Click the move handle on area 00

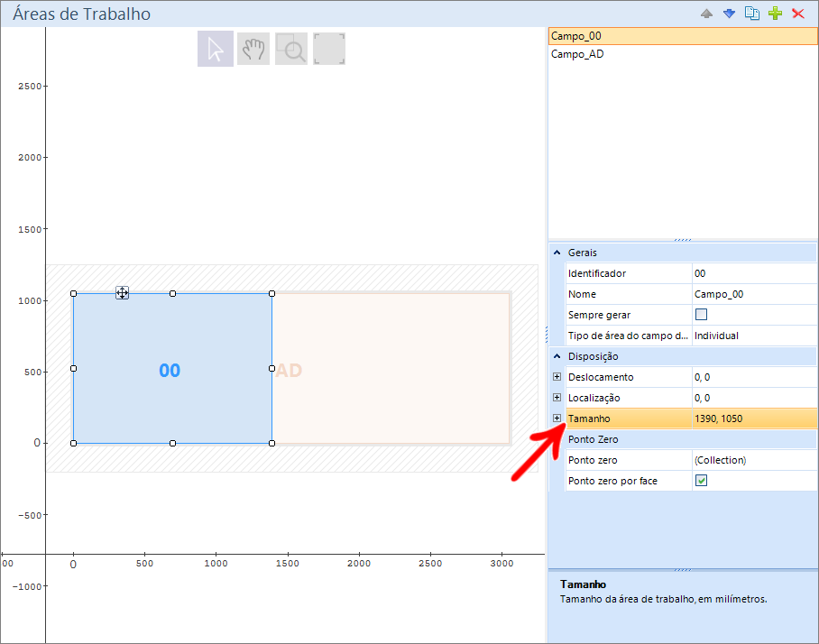[123, 293]
